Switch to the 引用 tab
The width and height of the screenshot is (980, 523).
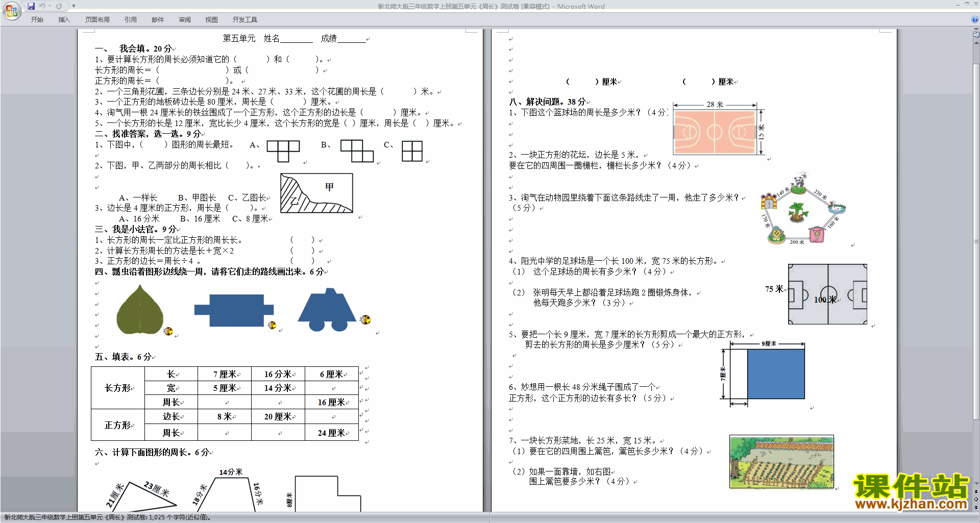click(131, 19)
